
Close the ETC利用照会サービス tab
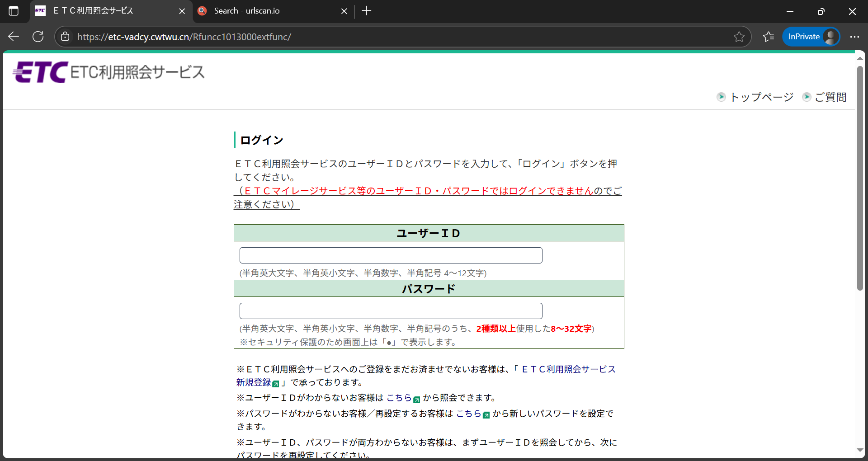[182, 11]
